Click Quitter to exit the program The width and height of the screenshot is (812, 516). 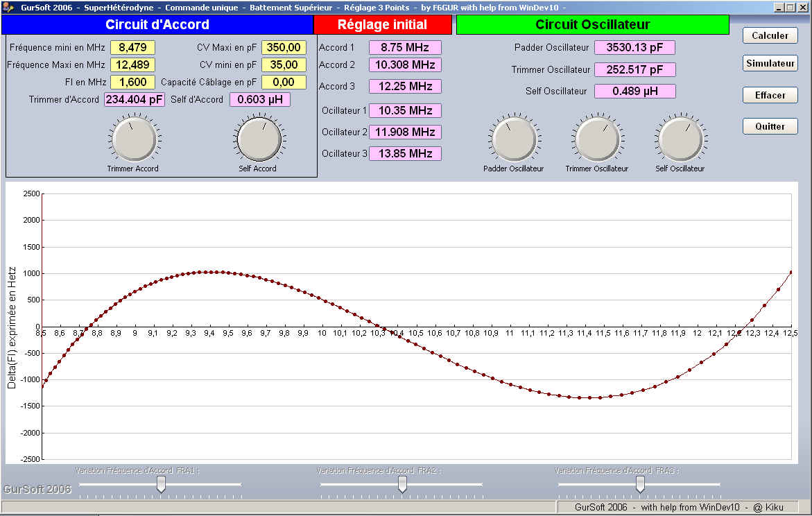pyautogui.click(x=770, y=126)
